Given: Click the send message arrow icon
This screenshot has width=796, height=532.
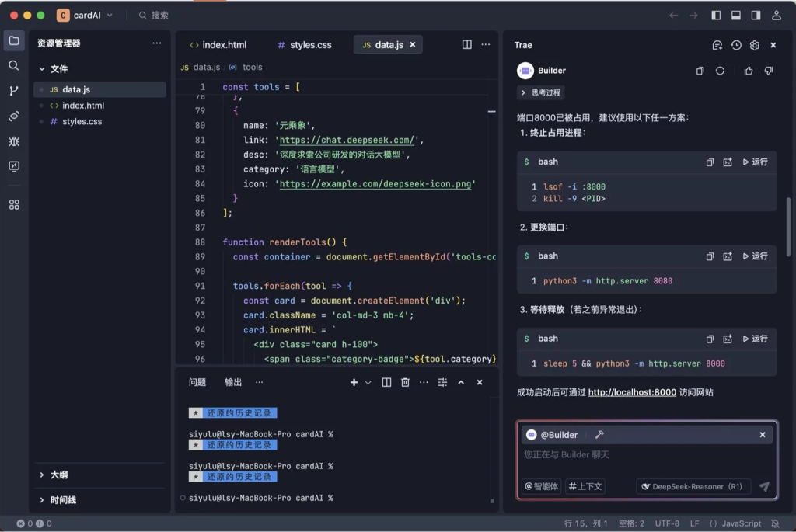Looking at the screenshot, I should pyautogui.click(x=764, y=486).
